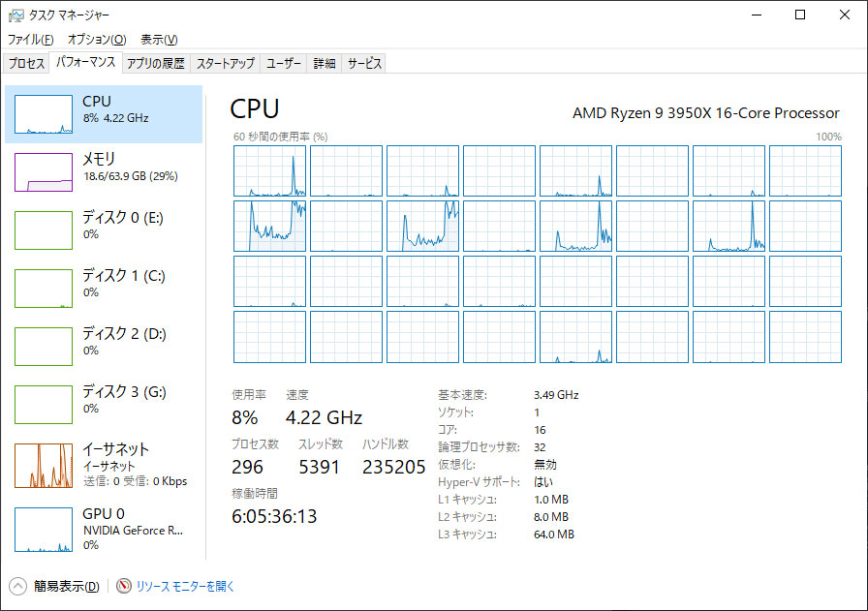
Task: Open the オプション(O) menu
Action: pos(97,40)
